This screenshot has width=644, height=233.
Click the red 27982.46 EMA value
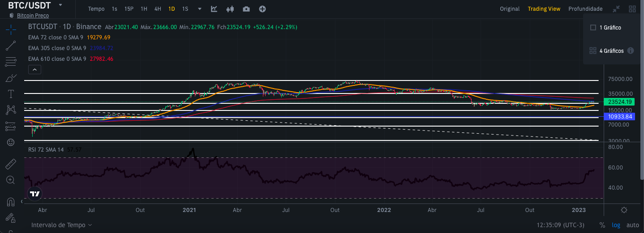tap(101, 59)
